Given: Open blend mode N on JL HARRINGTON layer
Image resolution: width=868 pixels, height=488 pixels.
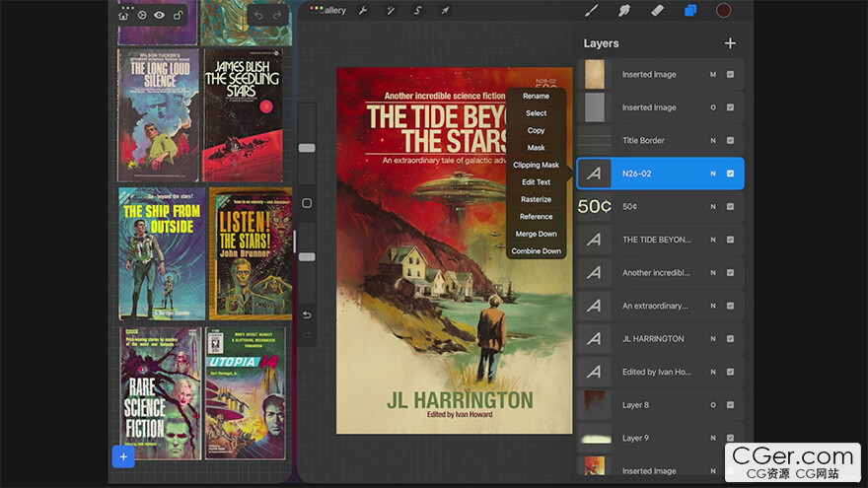Looking at the screenshot, I should pos(713,338).
